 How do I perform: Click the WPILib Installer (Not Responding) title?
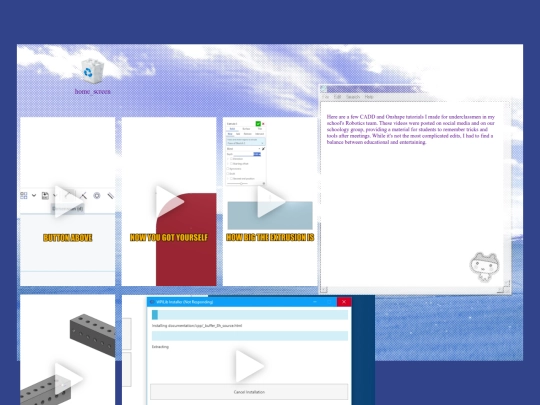coord(184,302)
